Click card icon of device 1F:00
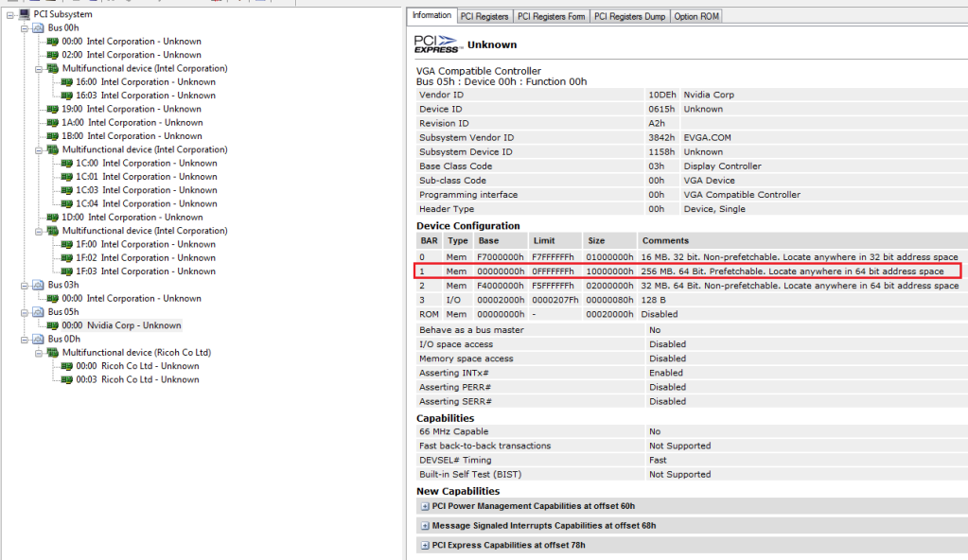 [x=66, y=244]
